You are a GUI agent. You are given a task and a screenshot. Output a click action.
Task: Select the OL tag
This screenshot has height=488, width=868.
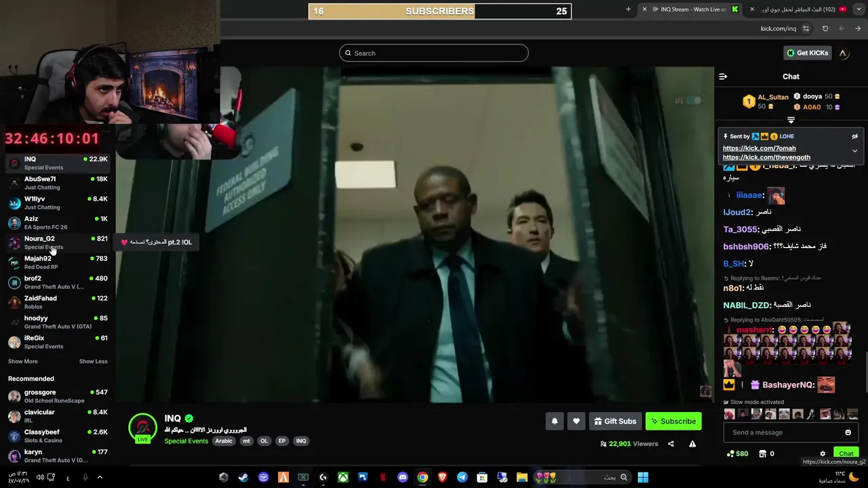(x=264, y=441)
